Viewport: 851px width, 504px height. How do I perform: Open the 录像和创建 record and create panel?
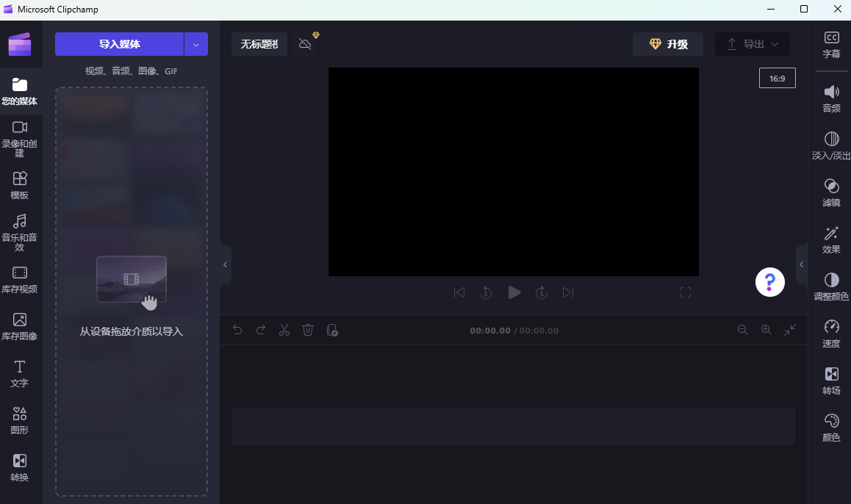pos(20,138)
